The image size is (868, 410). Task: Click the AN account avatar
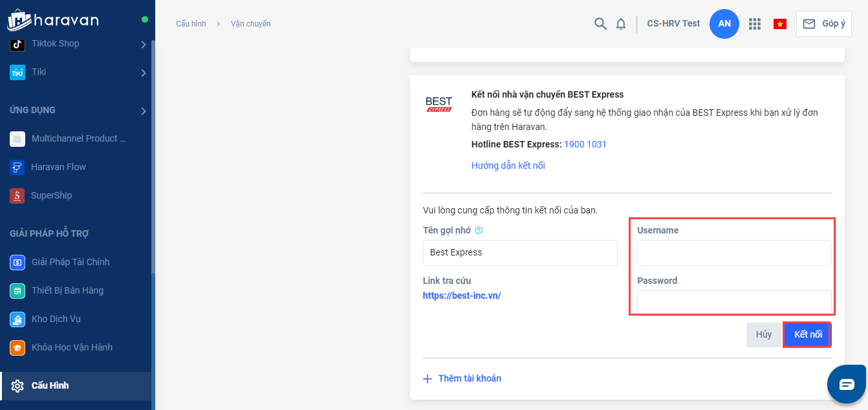pos(724,24)
